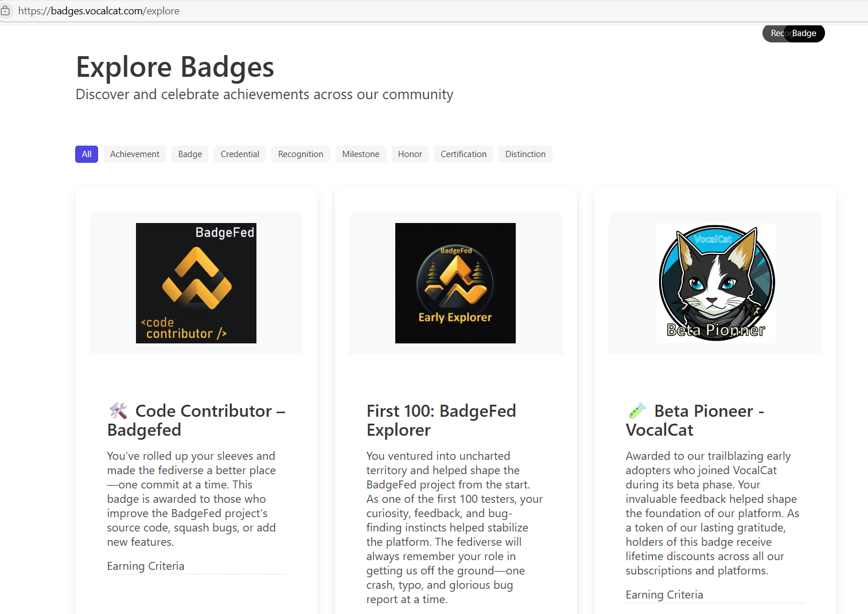Click the lock icon in address bar
The height and width of the screenshot is (614, 868).
5,11
